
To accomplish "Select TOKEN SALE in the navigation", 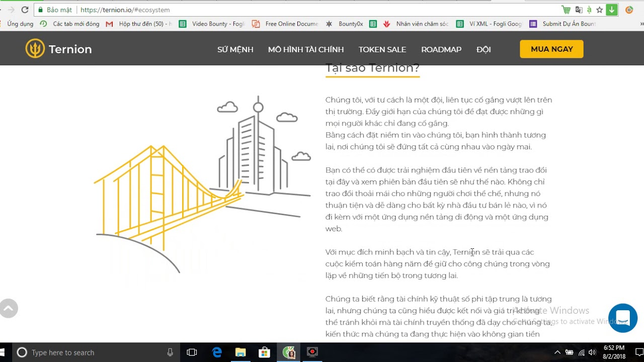I will (x=382, y=49).
